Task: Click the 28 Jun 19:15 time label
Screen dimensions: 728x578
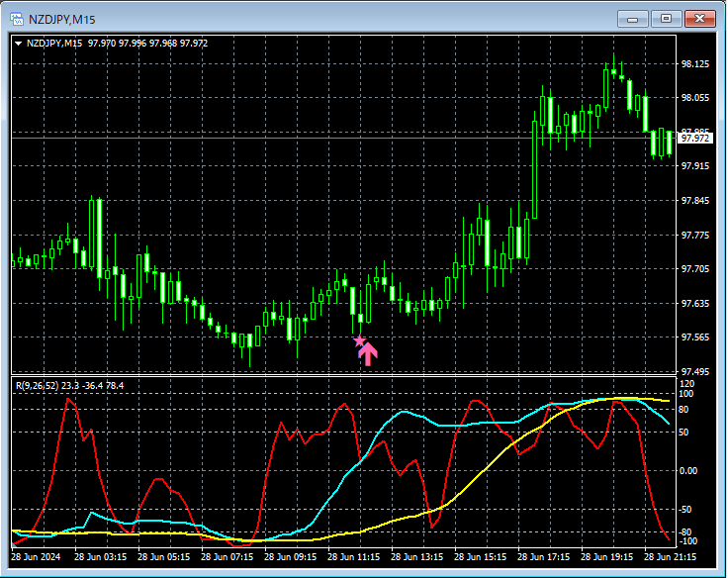Action: tap(606, 556)
